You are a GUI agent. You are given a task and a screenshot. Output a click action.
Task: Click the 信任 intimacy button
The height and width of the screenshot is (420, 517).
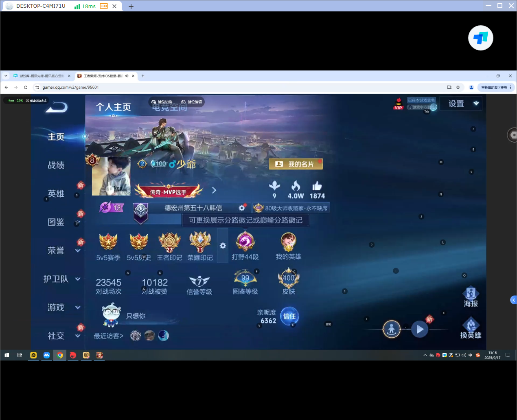pyautogui.click(x=289, y=317)
